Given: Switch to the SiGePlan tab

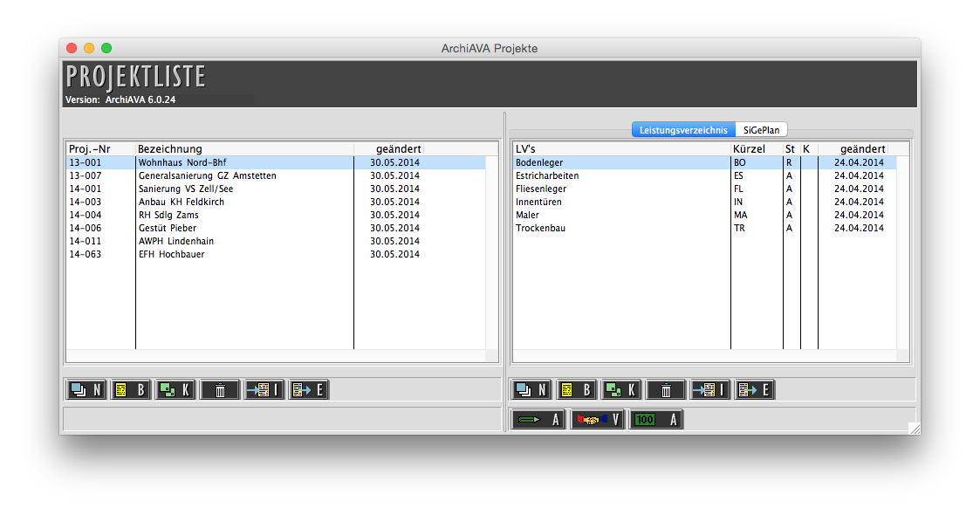Looking at the screenshot, I should [x=761, y=130].
